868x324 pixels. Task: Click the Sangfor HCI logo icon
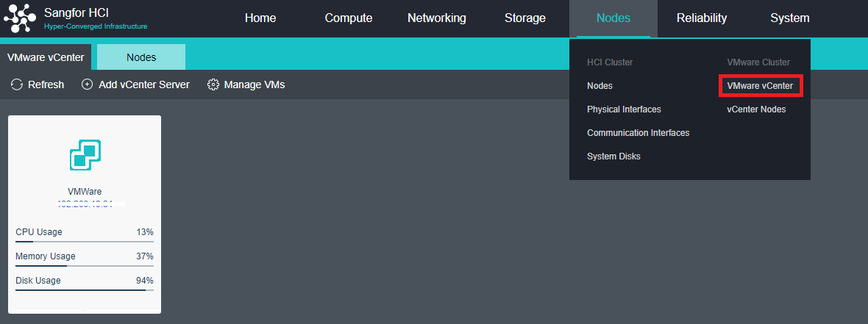pos(20,18)
